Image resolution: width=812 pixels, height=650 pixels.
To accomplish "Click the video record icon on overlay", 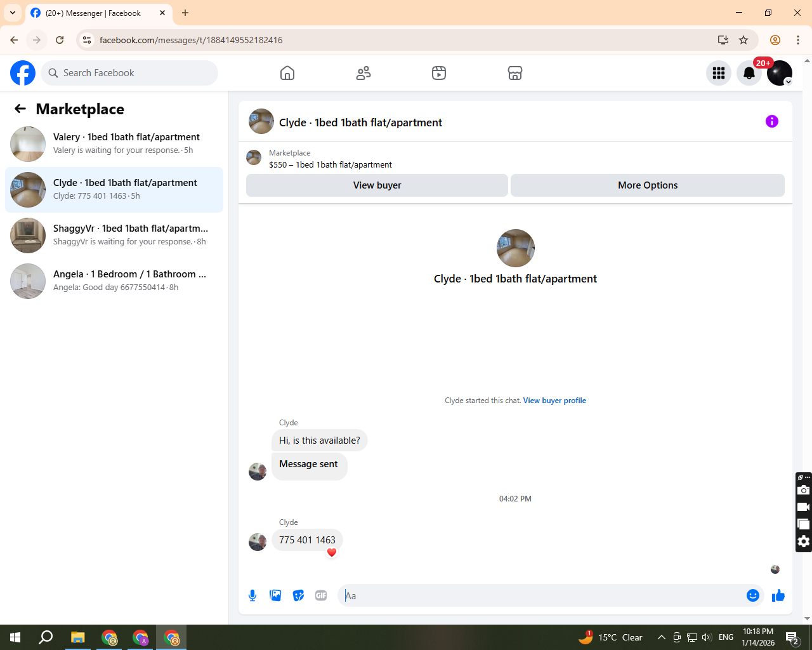I will 804,507.
